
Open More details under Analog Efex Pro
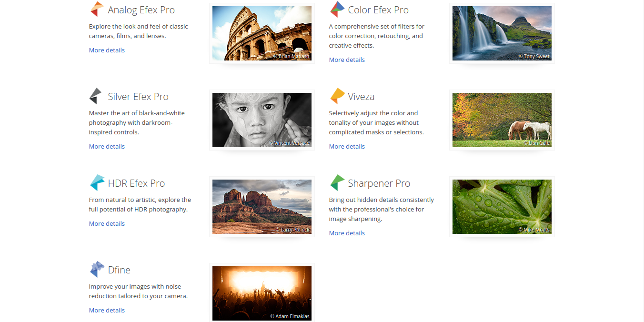coord(107,50)
